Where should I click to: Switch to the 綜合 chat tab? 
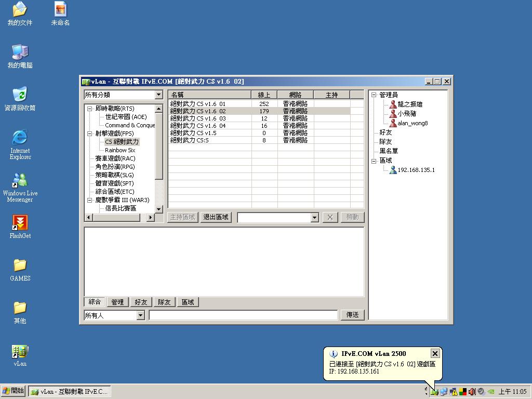(x=95, y=302)
